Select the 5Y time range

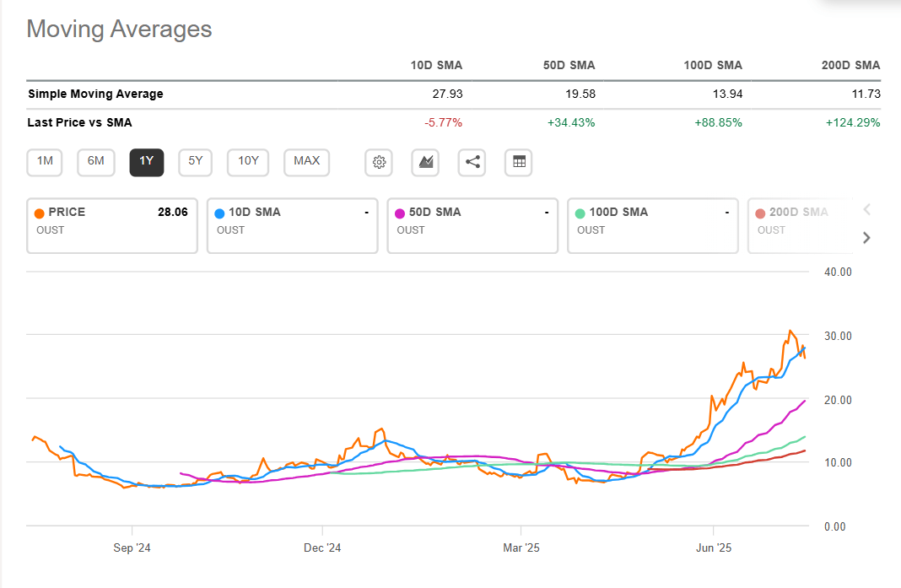(x=195, y=162)
